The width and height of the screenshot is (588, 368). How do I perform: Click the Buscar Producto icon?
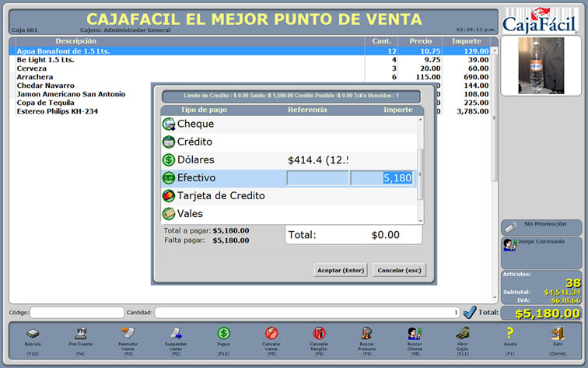366,334
